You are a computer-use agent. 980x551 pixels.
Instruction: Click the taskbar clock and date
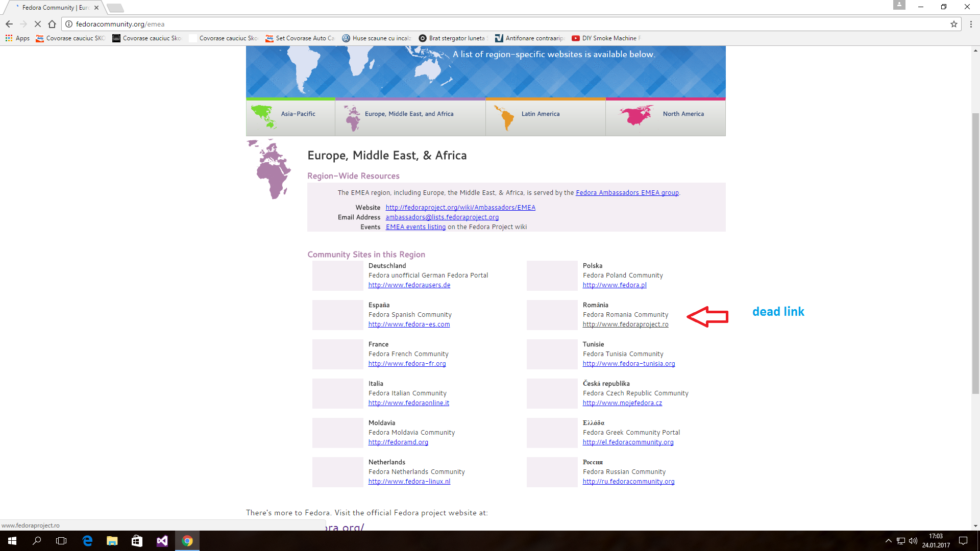[x=936, y=541]
